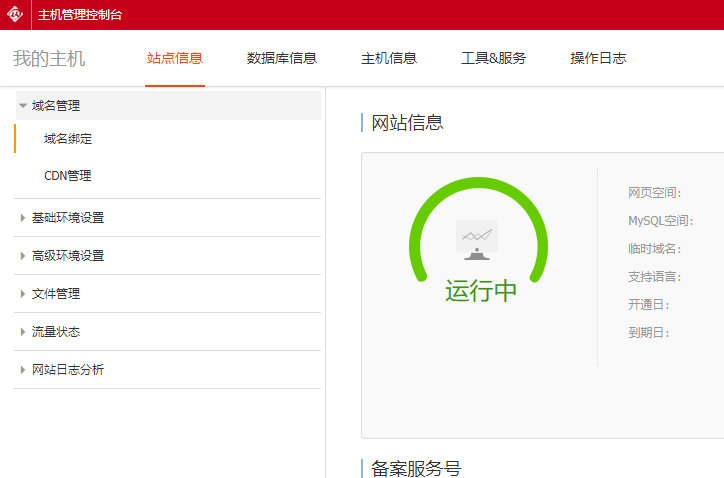Screen dimensions: 724x478
Task: Click the MySQL空间 label
Action: click(x=661, y=221)
